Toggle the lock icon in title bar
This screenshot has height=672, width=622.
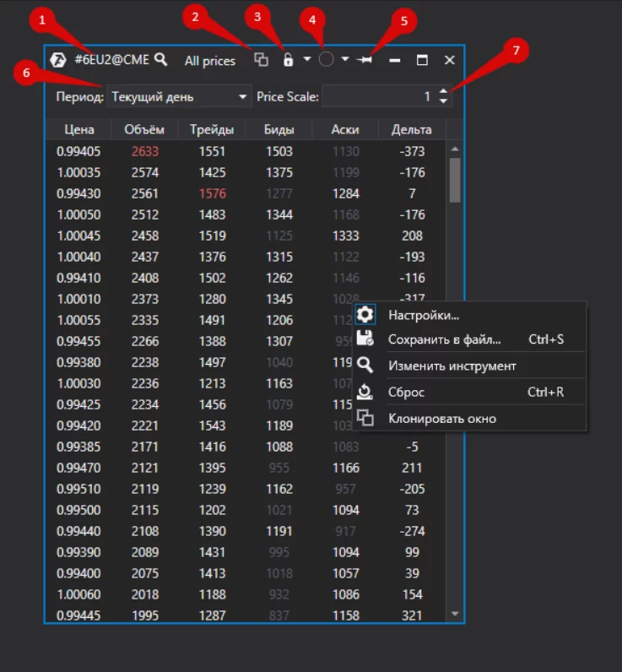288,60
